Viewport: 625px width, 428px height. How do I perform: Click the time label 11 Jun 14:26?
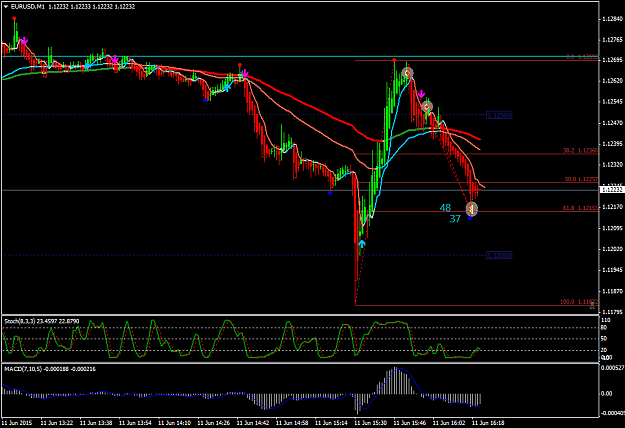[214, 422]
